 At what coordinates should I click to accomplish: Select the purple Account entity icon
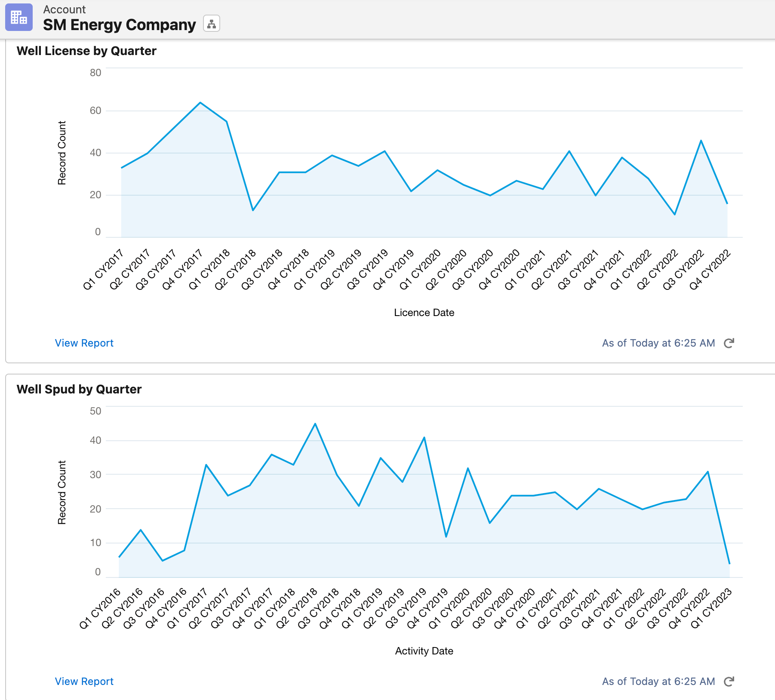pos(18,18)
